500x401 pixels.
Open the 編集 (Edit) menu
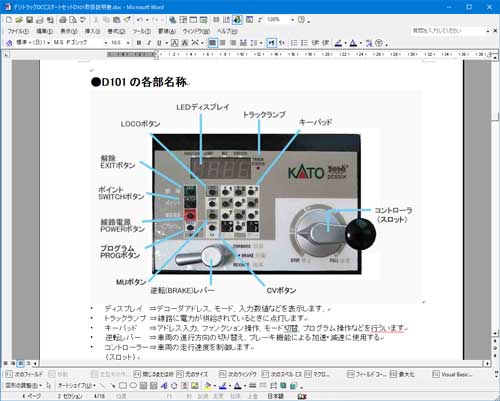(44, 31)
